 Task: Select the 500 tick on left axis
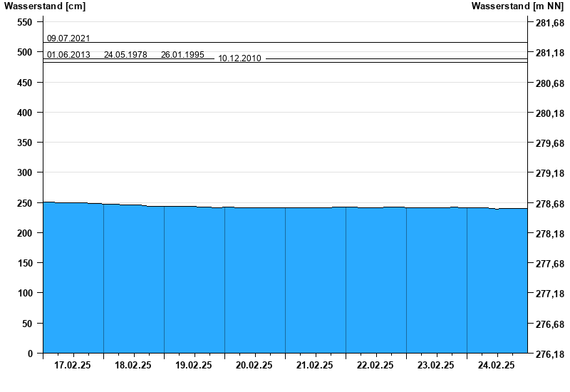(x=24, y=53)
